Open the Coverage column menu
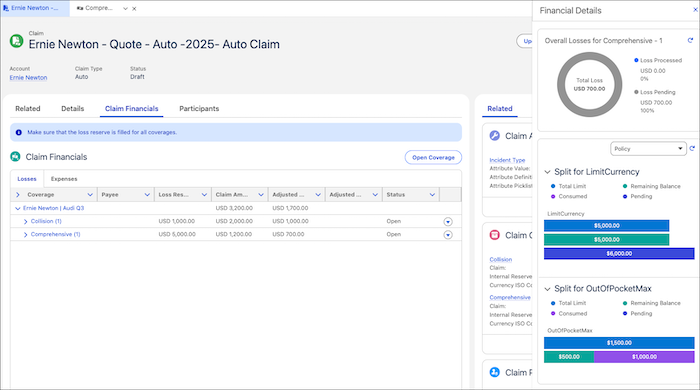This screenshot has height=390, width=700. [90, 195]
